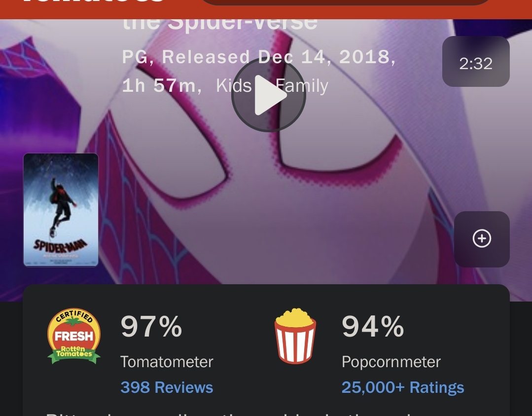The width and height of the screenshot is (532, 416).
Task: Tap the Rotten Tomatoes logo in header
Action: pyautogui.click(x=94, y=1)
